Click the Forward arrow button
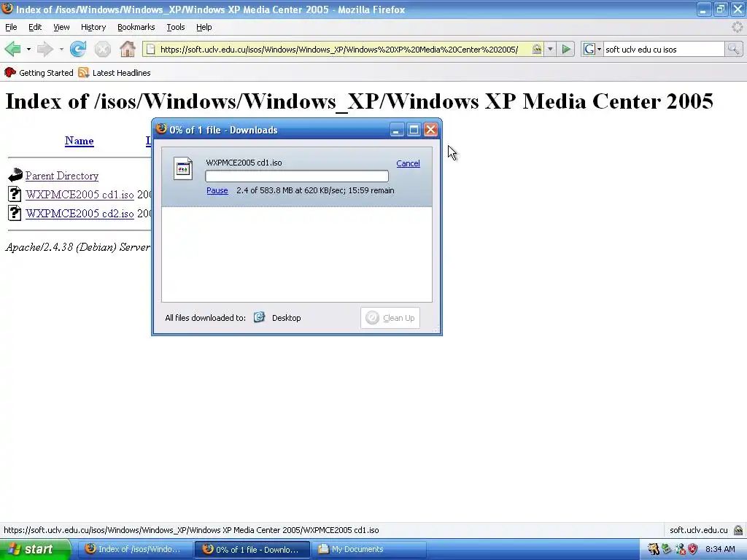Image resolution: width=747 pixels, height=560 pixels. coord(44,49)
